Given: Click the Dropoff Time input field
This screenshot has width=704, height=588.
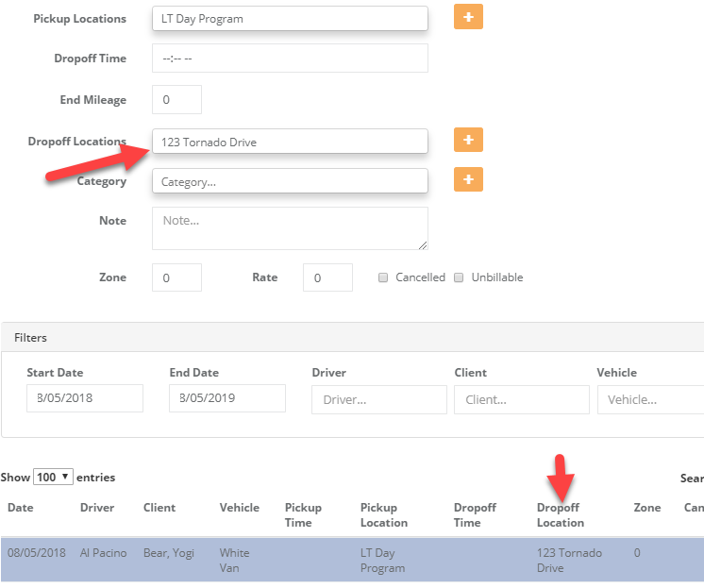Looking at the screenshot, I should click(x=290, y=59).
